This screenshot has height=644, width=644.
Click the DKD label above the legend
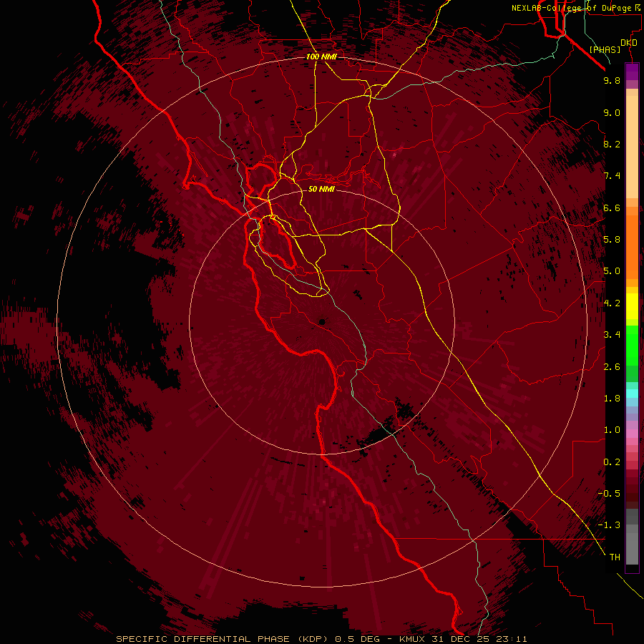[629, 42]
